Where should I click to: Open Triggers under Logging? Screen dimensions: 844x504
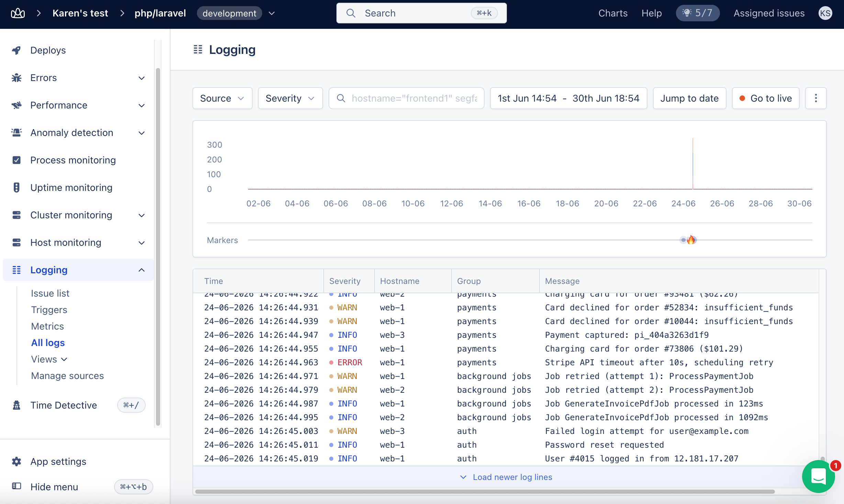(x=49, y=310)
